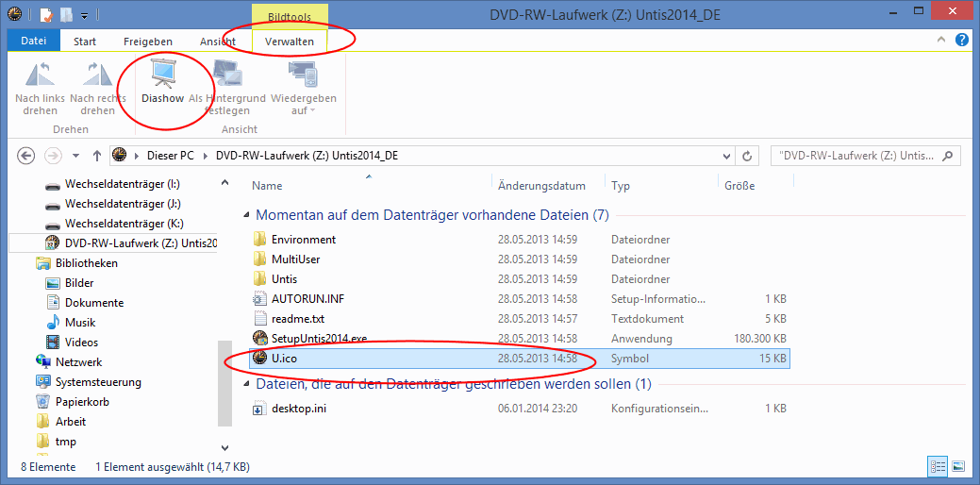Open the Freigeben ribbon tab
Screen dimensions: 980x485
coord(148,42)
